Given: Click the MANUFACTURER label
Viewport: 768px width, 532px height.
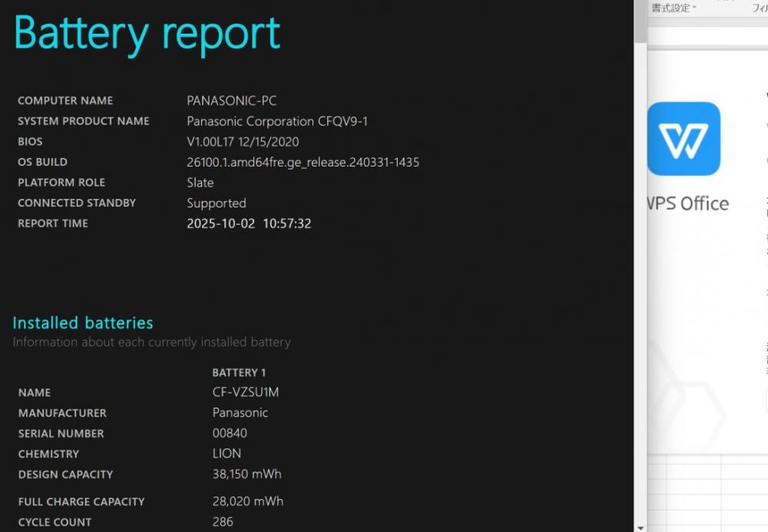Looking at the screenshot, I should point(62,413).
